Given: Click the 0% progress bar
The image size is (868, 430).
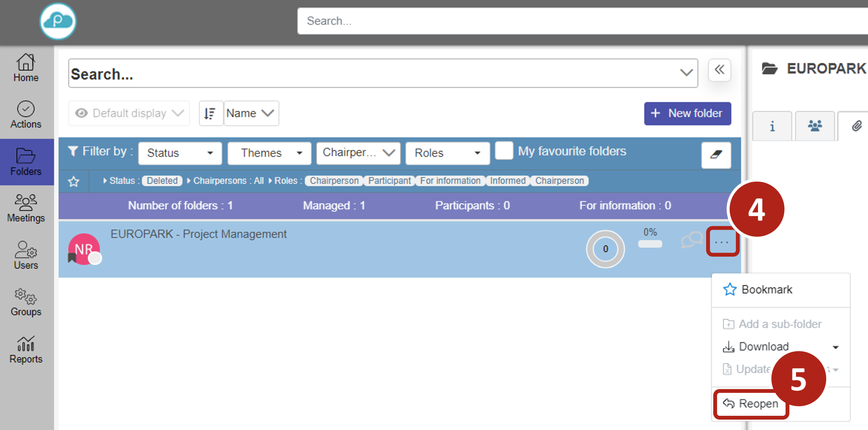Looking at the screenshot, I should [x=650, y=244].
